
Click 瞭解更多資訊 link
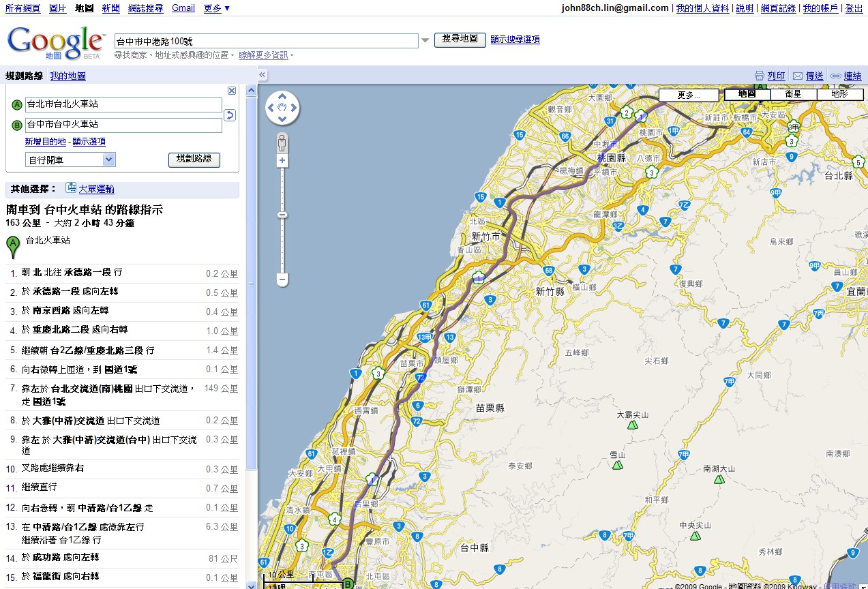264,55
